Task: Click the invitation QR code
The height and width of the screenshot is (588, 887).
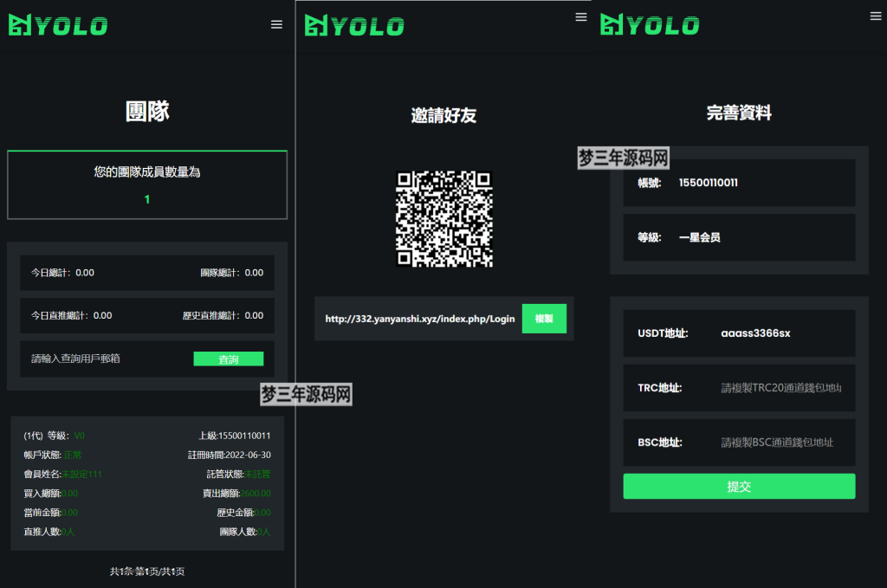Action: (444, 219)
